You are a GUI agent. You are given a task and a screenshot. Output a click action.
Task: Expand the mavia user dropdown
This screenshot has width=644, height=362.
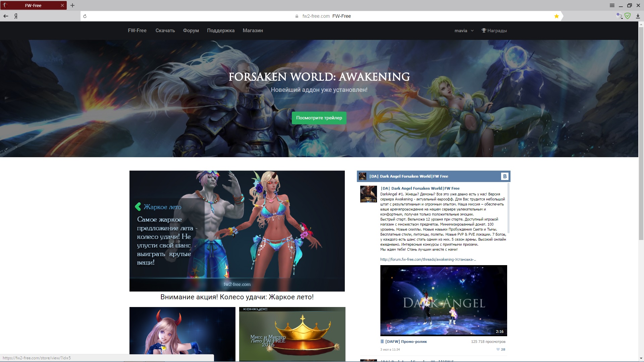pos(464,31)
